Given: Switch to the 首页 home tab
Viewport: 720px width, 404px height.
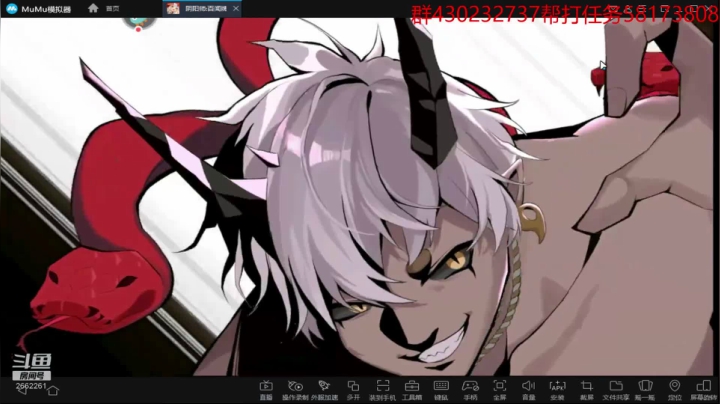Looking at the screenshot, I should [103, 8].
